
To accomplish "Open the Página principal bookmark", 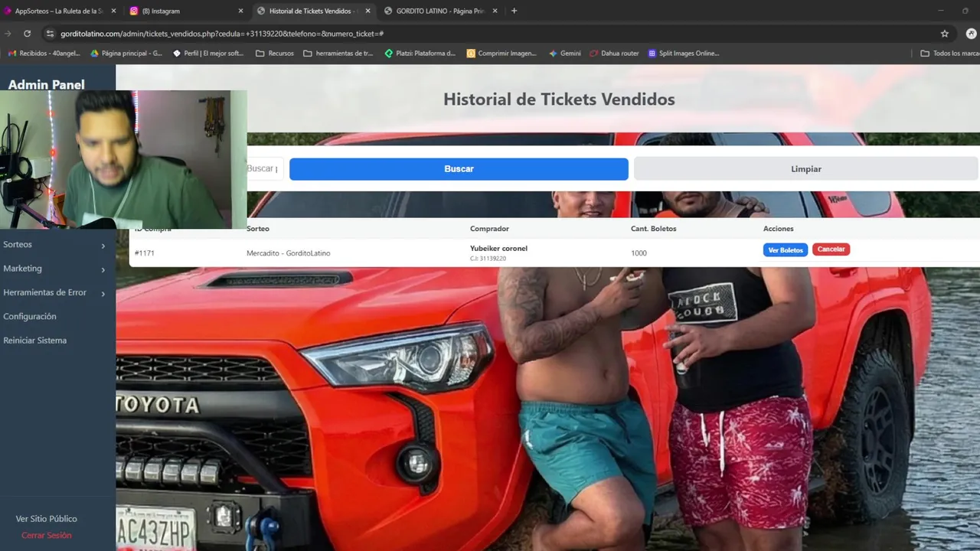I will 126,54.
